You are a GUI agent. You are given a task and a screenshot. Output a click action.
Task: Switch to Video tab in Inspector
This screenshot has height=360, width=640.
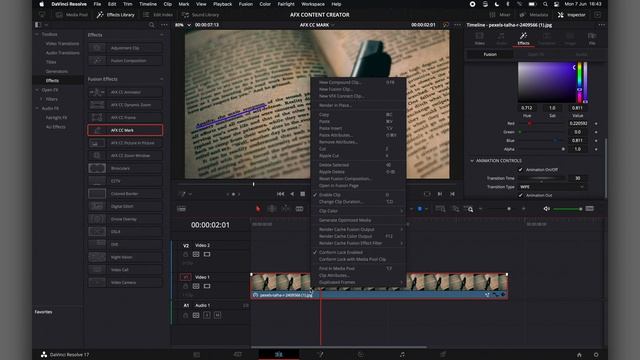[480, 39]
